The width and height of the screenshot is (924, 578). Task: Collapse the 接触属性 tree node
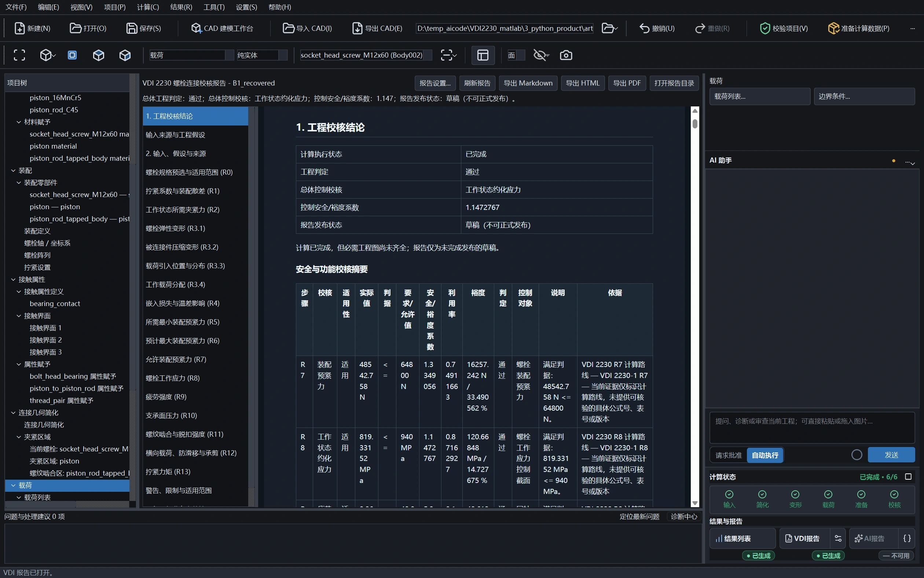click(13, 279)
